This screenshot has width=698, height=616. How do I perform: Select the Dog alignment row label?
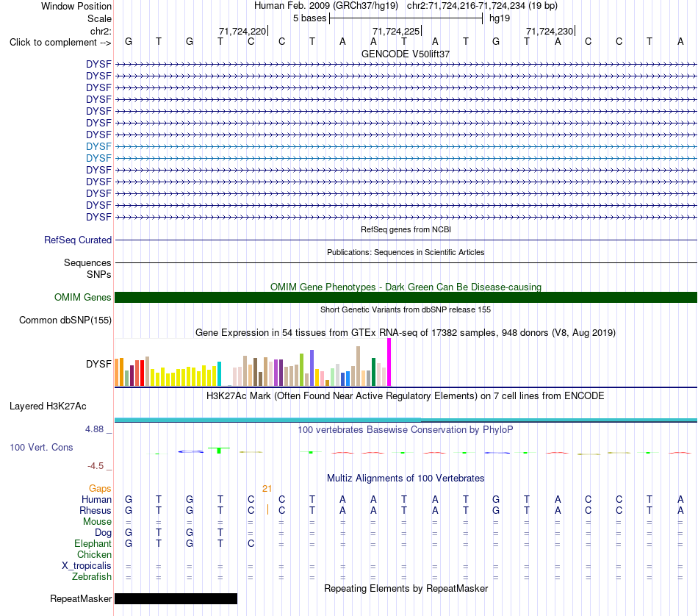click(x=103, y=533)
